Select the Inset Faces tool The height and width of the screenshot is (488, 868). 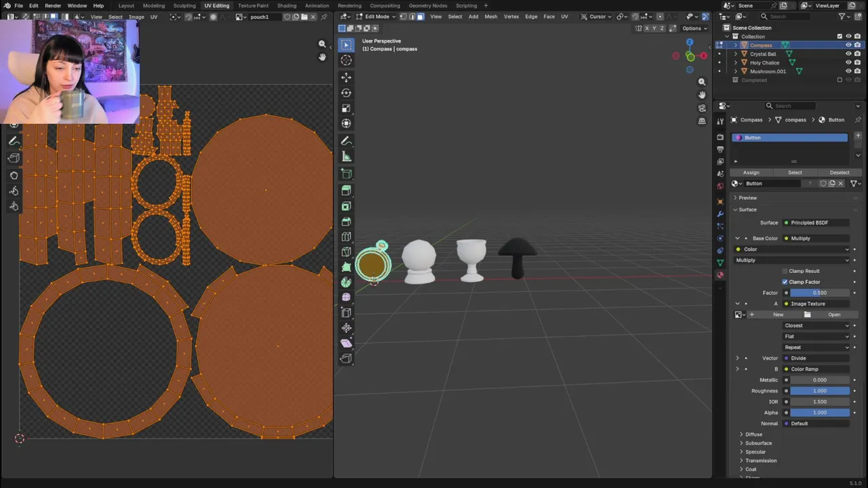(346, 206)
